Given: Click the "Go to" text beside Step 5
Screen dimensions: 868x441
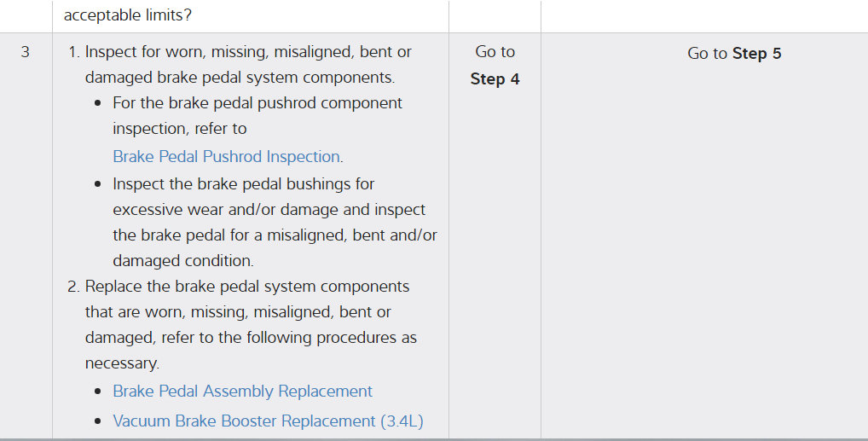Looking at the screenshot, I should pos(708,54).
